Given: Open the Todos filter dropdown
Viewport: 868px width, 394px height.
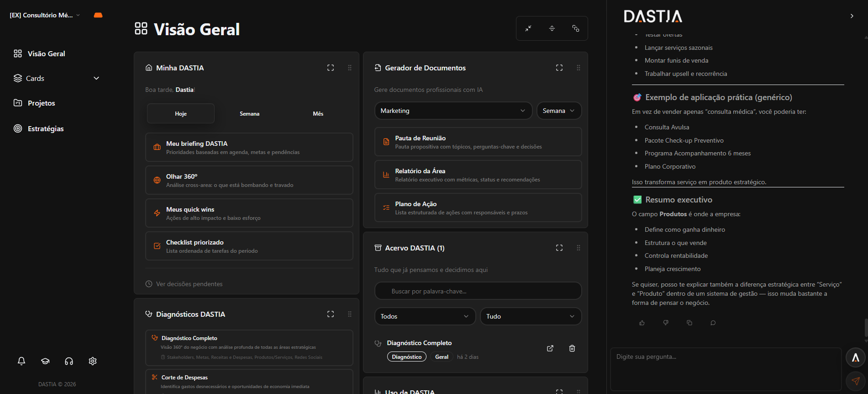Looking at the screenshot, I should pos(425,316).
